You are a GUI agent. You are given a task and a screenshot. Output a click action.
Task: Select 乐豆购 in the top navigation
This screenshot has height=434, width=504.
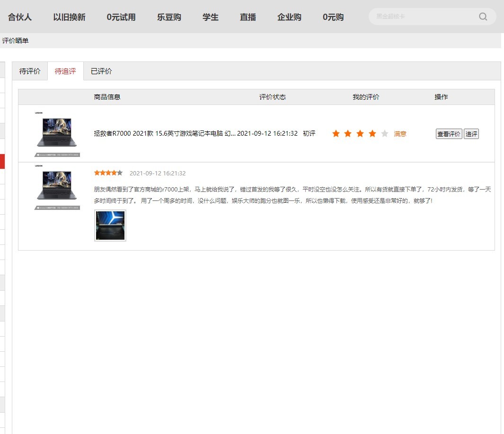pos(169,17)
